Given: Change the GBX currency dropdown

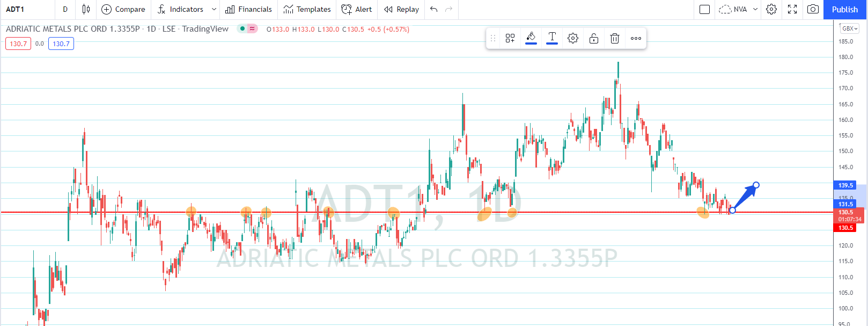Looking at the screenshot, I should coord(850,28).
